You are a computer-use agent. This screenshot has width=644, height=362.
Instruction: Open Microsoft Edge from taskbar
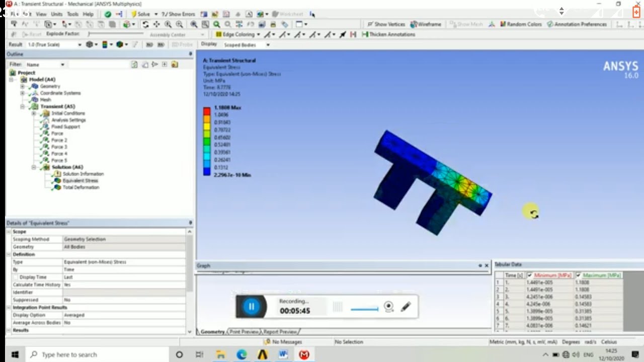[x=242, y=354]
